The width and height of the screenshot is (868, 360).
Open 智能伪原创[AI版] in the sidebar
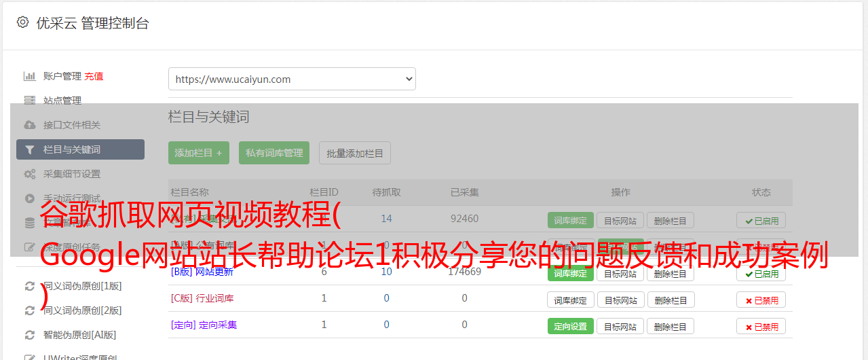(x=80, y=335)
